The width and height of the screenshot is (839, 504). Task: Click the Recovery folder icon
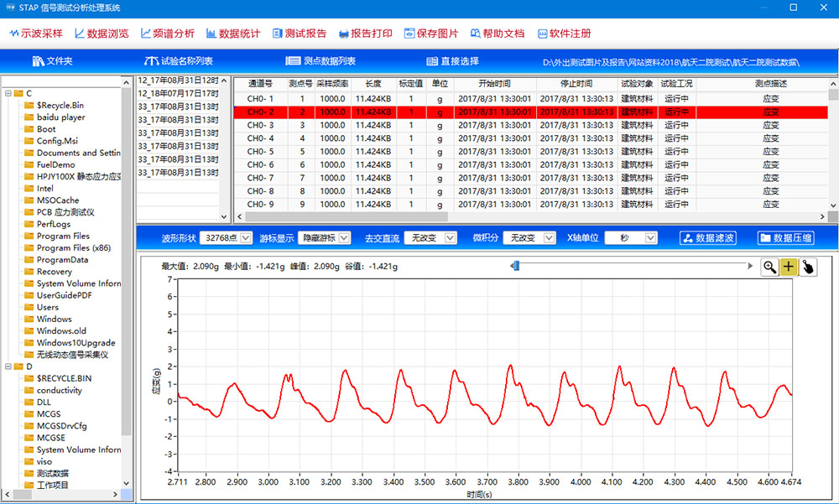(29, 271)
